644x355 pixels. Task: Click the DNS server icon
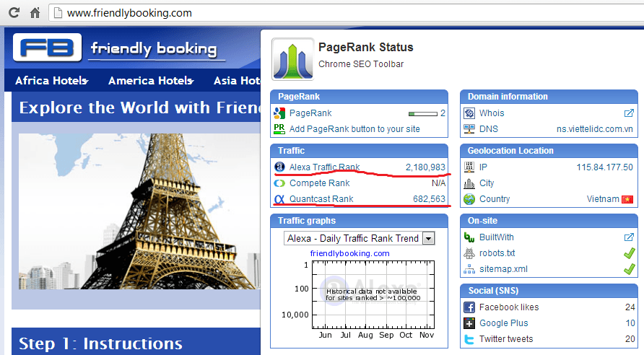coord(469,129)
